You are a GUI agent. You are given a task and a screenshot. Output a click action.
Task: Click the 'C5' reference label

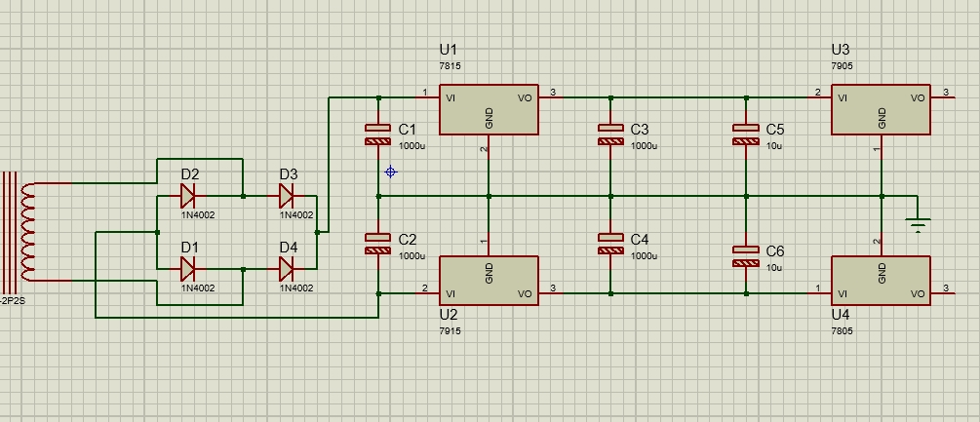tap(775, 130)
